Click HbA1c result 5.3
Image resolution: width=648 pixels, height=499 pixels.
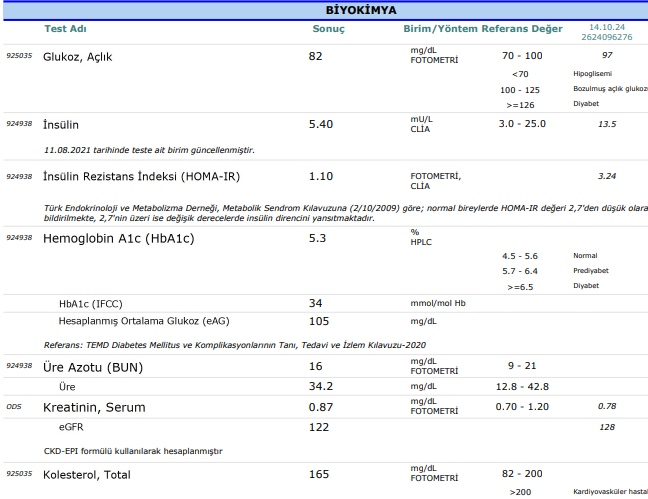[x=317, y=239]
